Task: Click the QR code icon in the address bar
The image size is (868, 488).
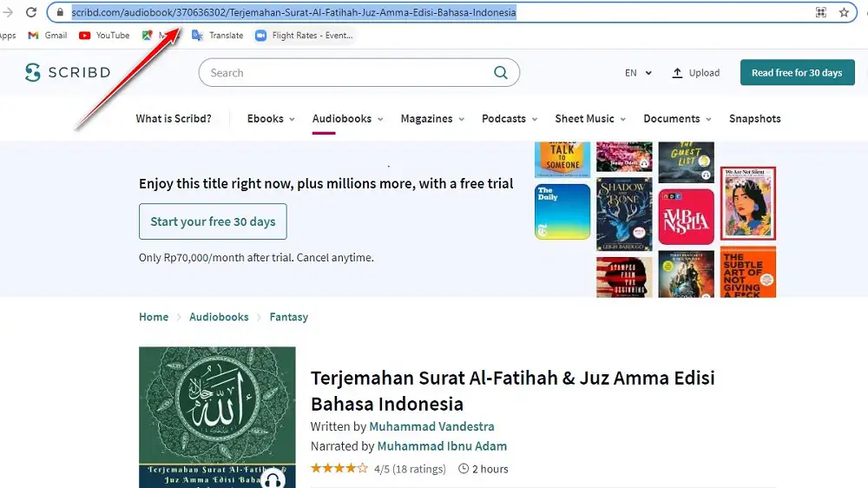Action: point(821,12)
